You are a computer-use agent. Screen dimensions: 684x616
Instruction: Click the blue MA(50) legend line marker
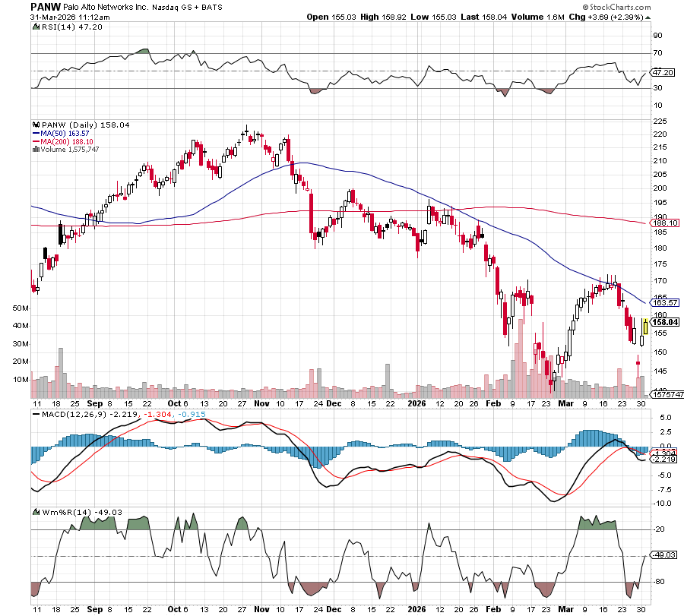click(36, 133)
